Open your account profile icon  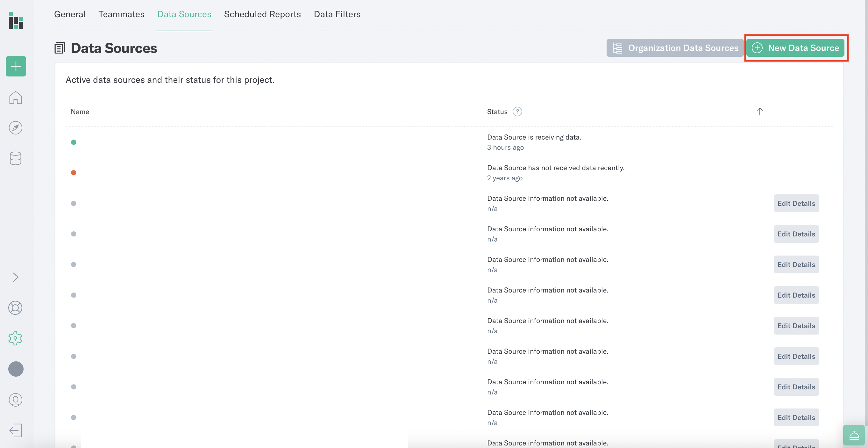tap(16, 400)
